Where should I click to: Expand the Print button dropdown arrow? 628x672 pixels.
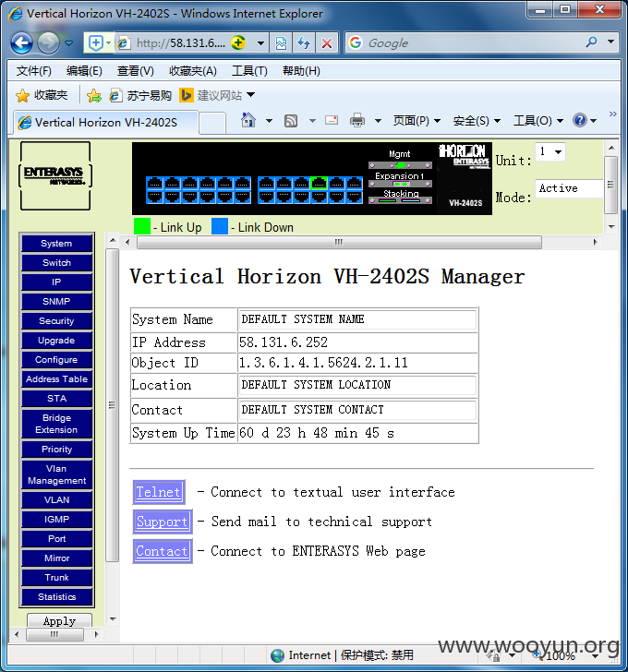378,121
